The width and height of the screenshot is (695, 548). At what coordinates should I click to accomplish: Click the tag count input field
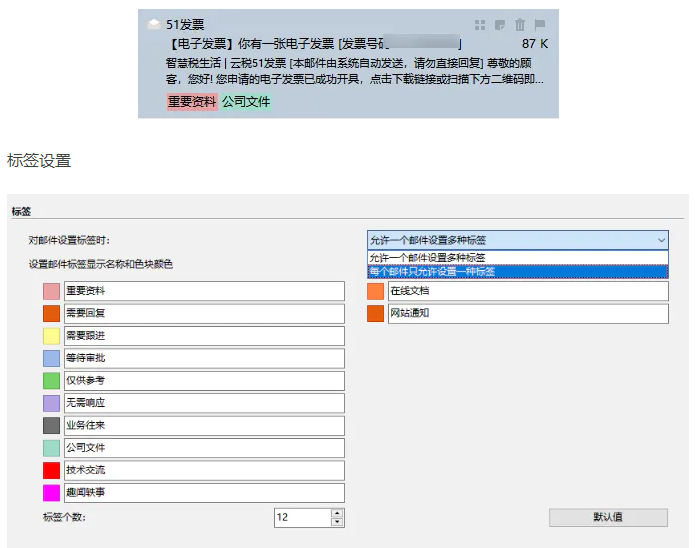click(x=301, y=517)
